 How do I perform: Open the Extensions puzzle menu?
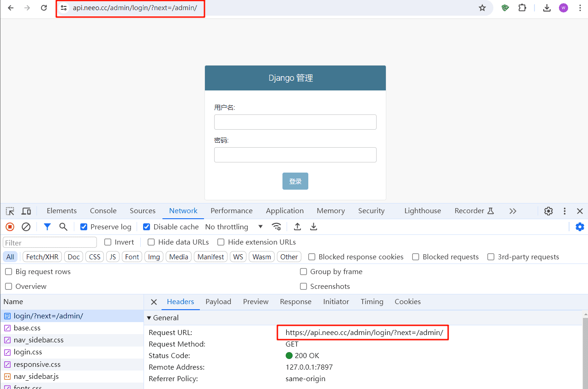click(x=522, y=8)
